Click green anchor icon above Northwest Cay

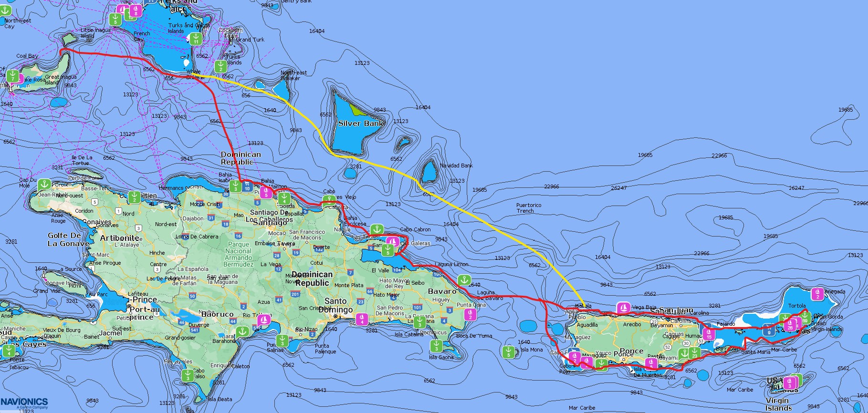coord(6,10)
